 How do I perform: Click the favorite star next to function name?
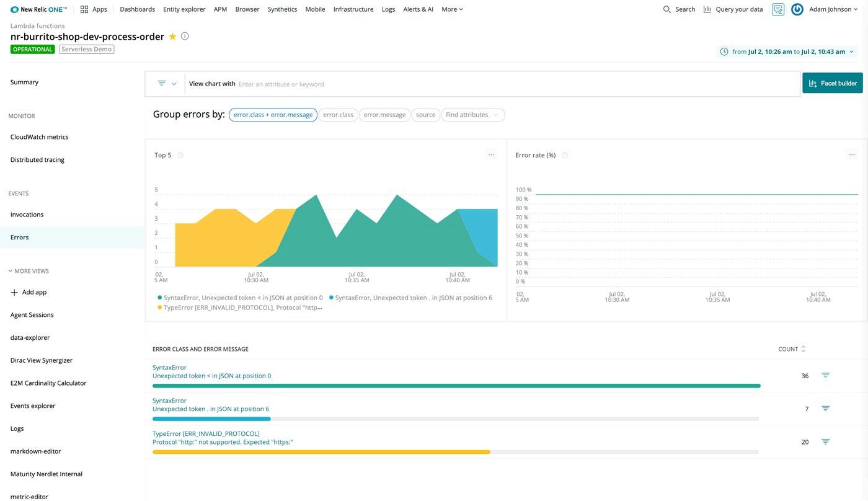172,37
